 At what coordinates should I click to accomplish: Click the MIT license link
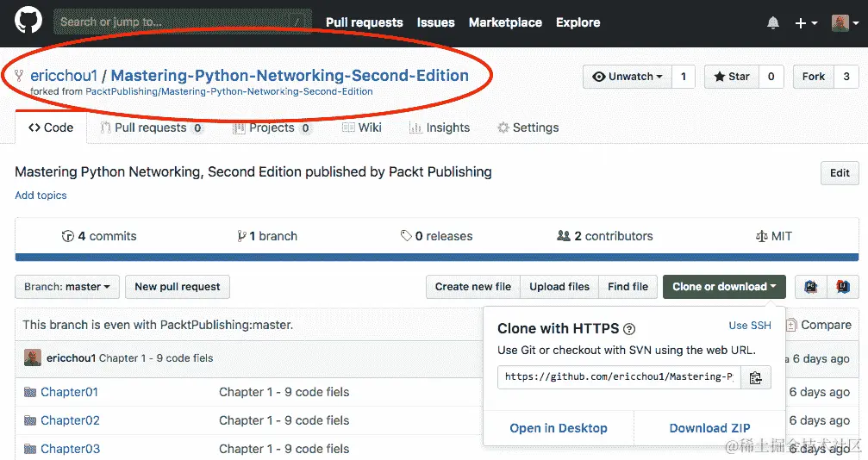pyautogui.click(x=774, y=236)
